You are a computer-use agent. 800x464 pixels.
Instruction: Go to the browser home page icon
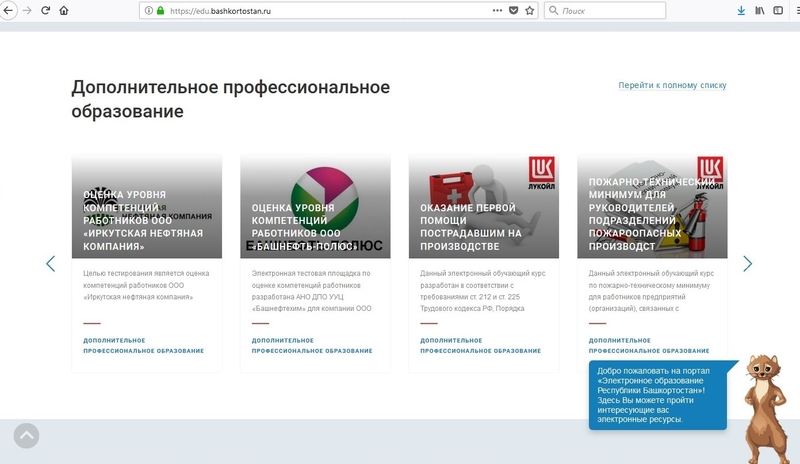pyautogui.click(x=64, y=11)
